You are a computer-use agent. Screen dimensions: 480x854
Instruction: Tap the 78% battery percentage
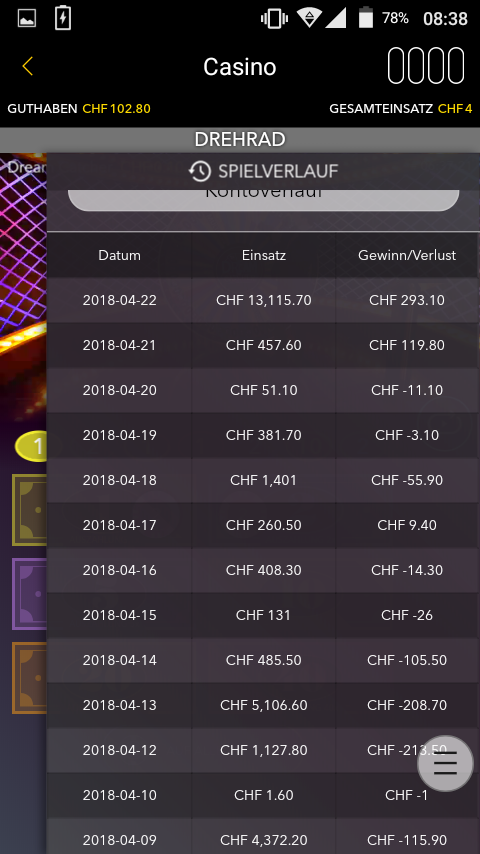coord(395,19)
